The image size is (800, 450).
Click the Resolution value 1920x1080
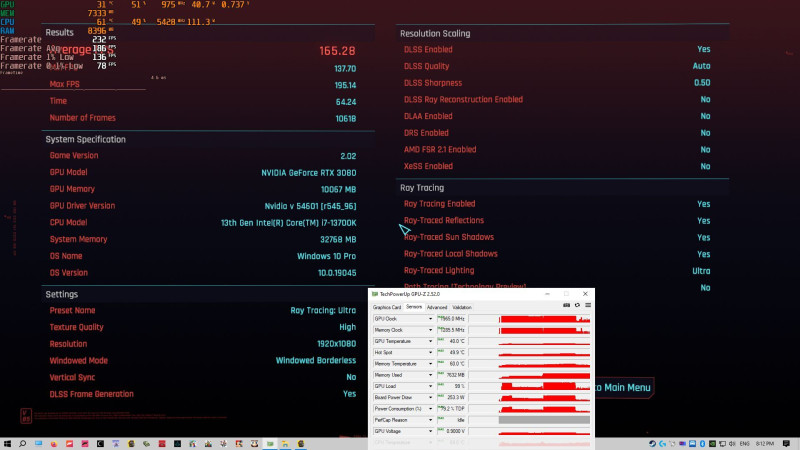tap(336, 344)
